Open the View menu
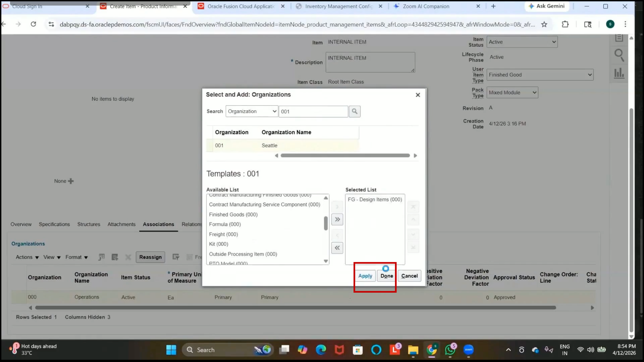The height and width of the screenshot is (362, 644). click(52, 257)
